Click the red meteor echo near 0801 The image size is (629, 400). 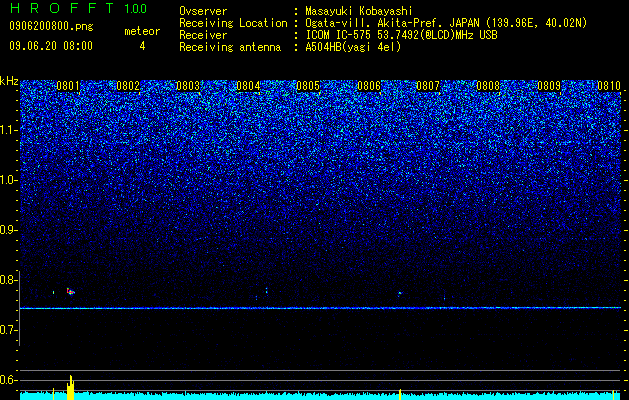click(71, 291)
